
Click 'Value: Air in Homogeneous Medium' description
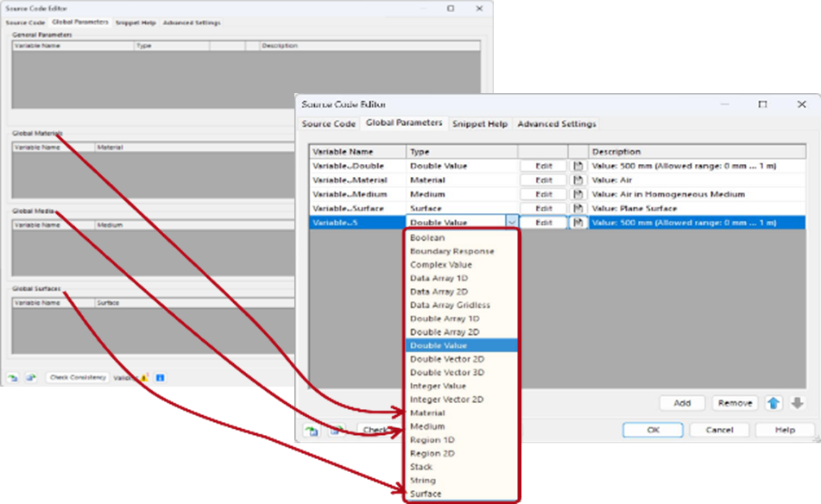click(x=697, y=194)
